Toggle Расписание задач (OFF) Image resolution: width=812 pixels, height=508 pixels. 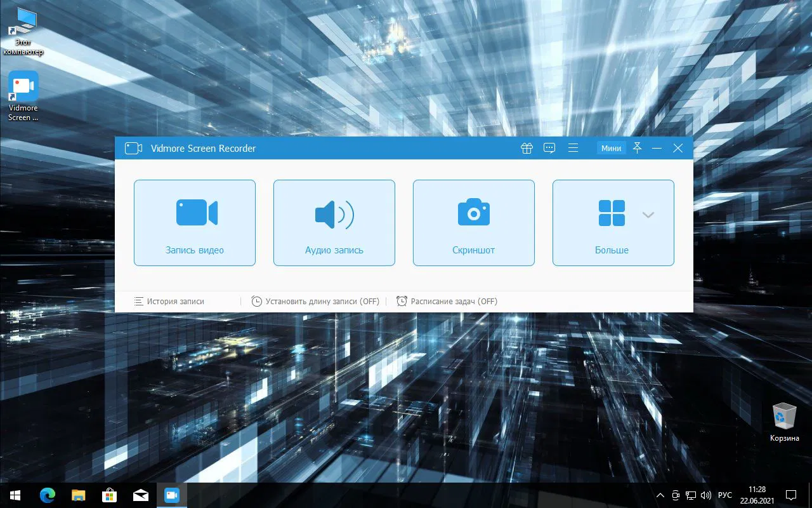447,301
